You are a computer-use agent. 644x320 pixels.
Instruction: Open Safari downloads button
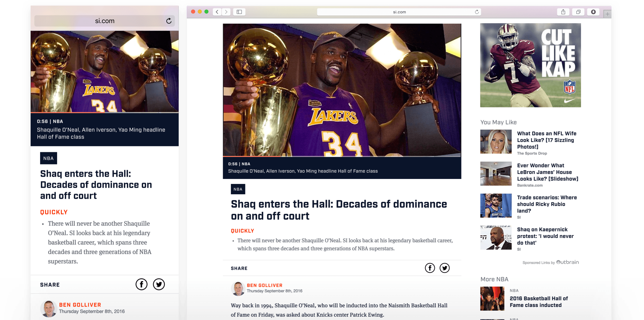click(x=593, y=12)
